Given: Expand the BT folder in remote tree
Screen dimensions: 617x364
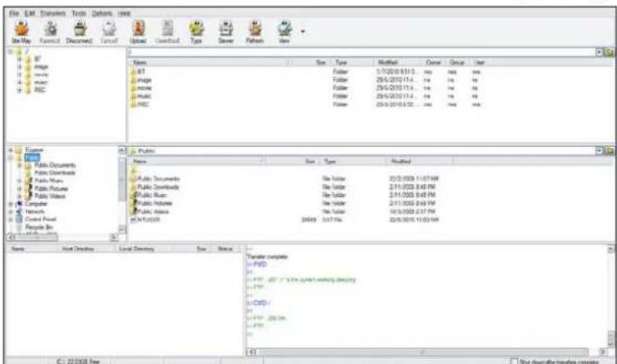Looking at the screenshot, I should (x=19, y=59).
